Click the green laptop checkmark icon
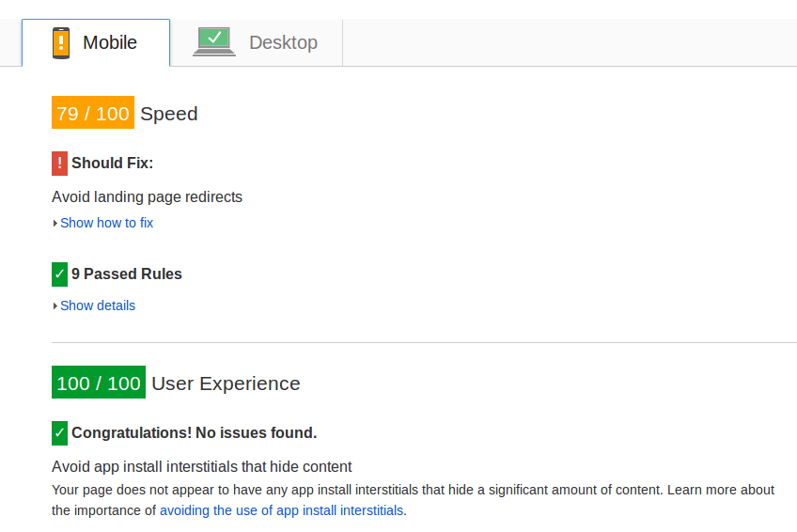797x532 pixels. tap(214, 41)
